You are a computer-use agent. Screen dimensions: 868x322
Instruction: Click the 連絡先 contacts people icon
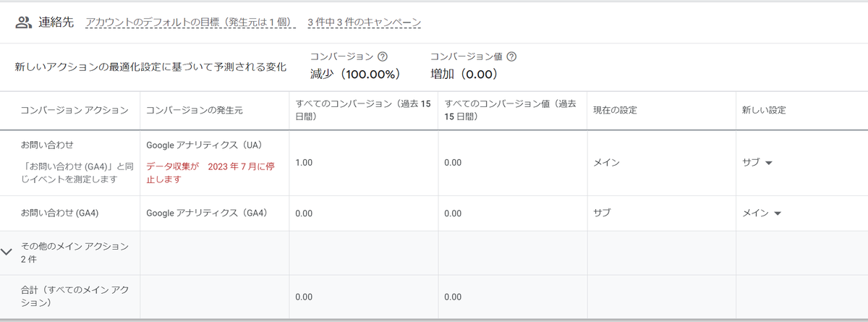(x=24, y=22)
